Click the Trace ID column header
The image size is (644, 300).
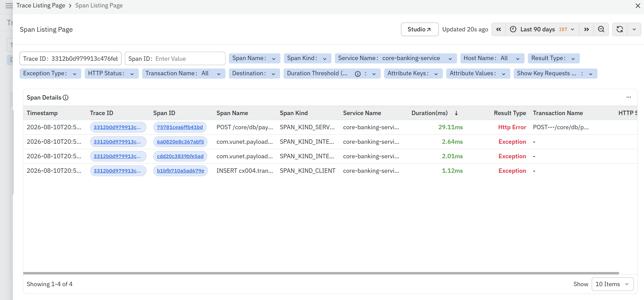pyautogui.click(x=102, y=113)
